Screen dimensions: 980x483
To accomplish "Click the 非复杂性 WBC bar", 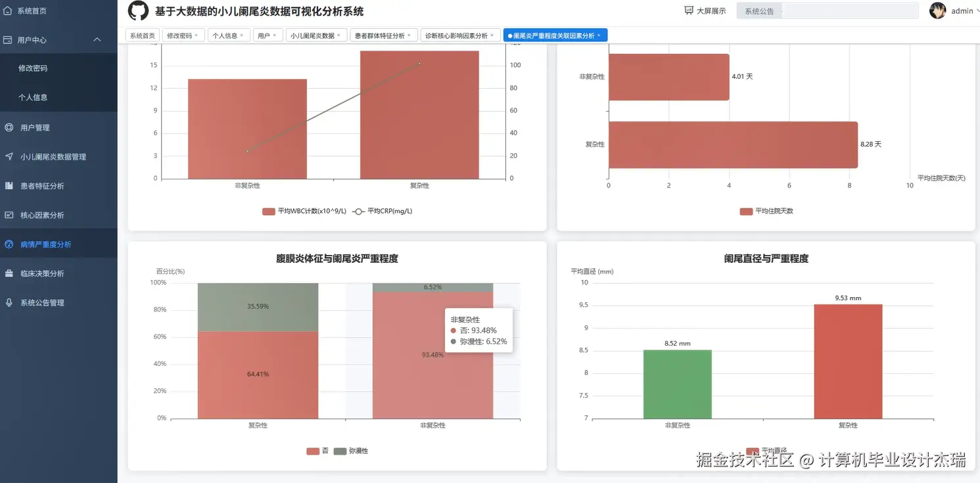I will tap(247, 129).
